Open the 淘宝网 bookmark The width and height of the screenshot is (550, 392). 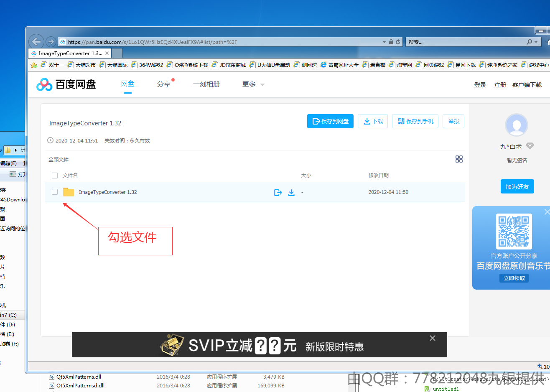[x=400, y=65]
